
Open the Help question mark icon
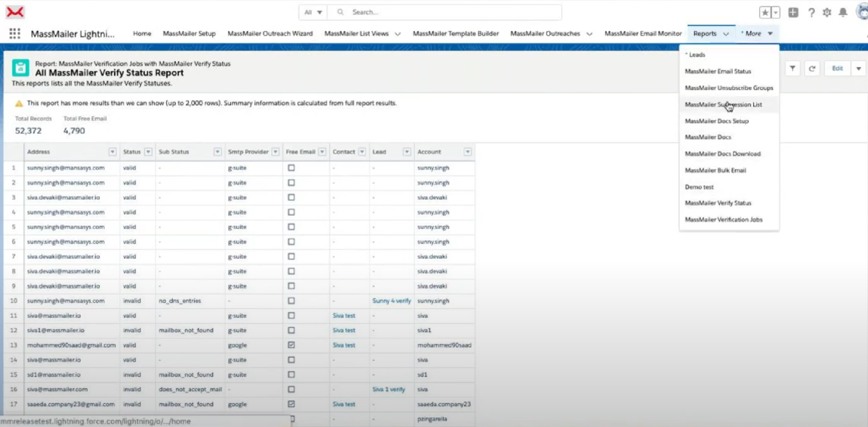click(811, 13)
